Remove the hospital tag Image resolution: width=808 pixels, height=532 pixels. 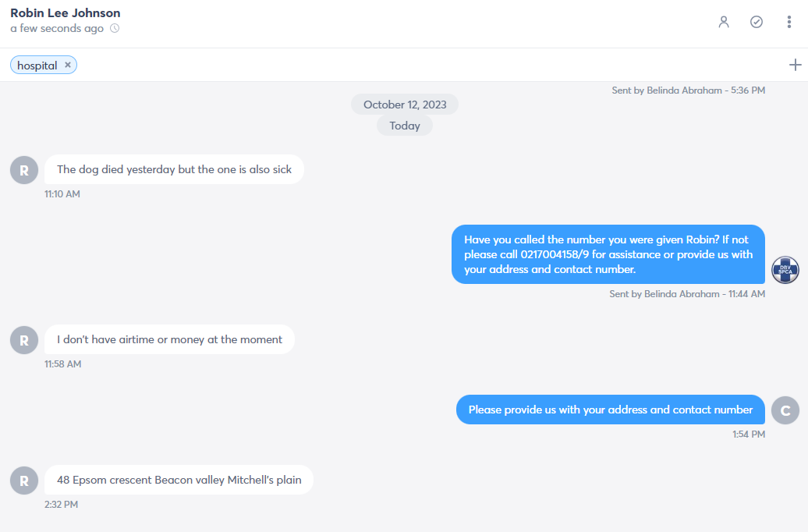pos(68,65)
